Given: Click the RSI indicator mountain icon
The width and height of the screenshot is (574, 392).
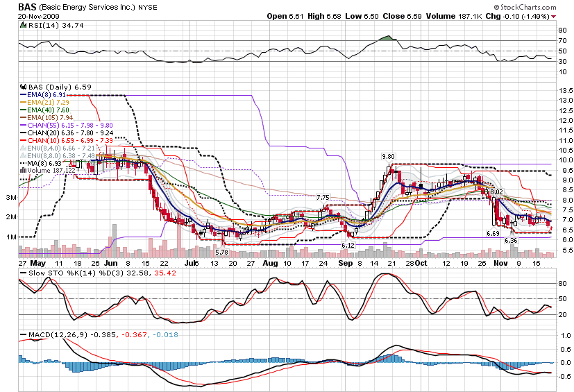Looking at the screenshot, I should pyautogui.click(x=23, y=25).
